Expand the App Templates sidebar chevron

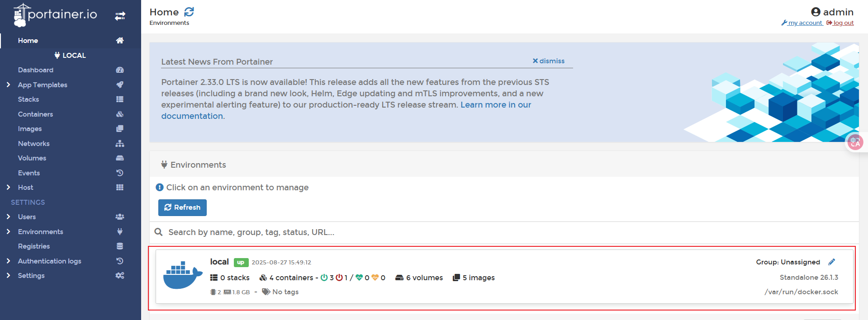click(8, 85)
